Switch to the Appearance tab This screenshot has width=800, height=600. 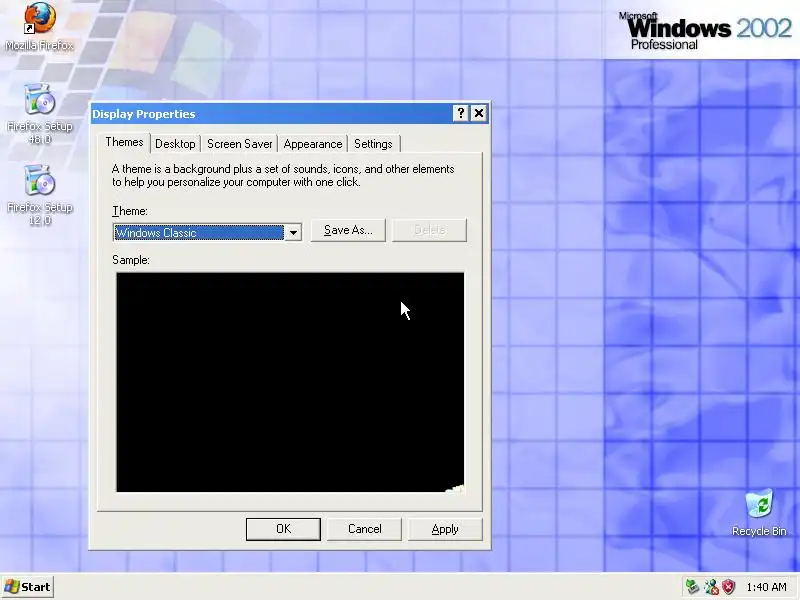click(x=313, y=144)
